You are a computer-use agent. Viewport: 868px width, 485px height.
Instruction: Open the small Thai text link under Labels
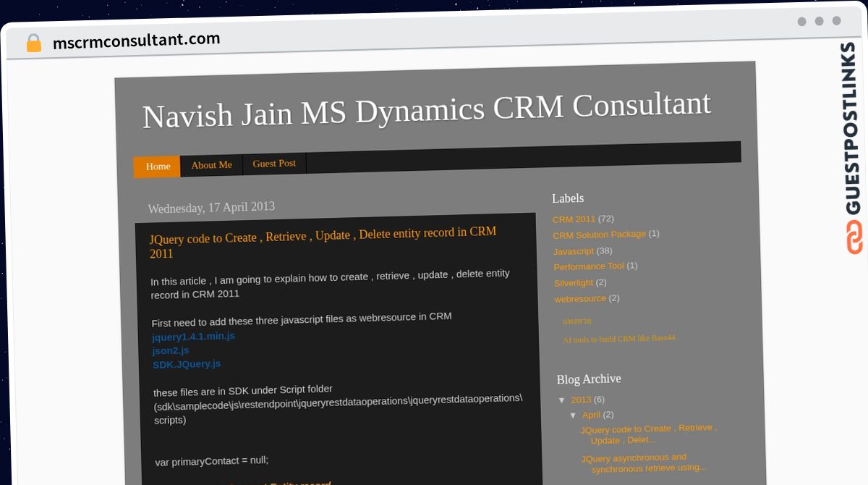coord(576,321)
